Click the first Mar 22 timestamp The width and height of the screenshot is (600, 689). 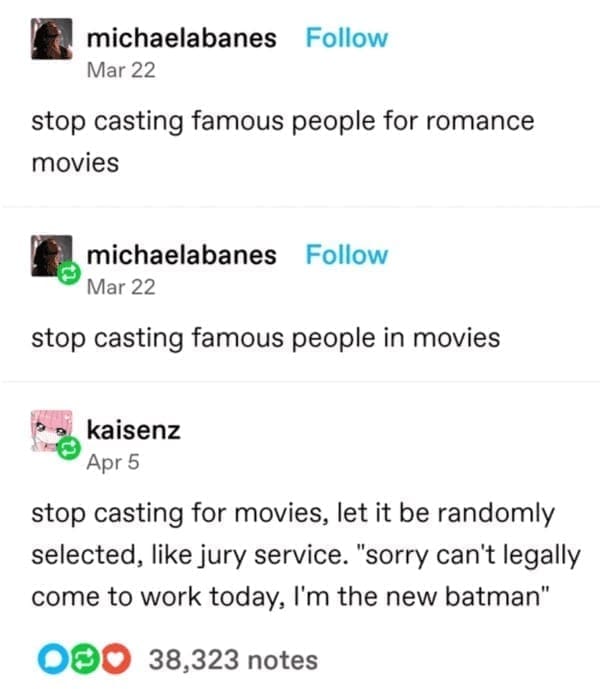pyautogui.click(x=121, y=70)
